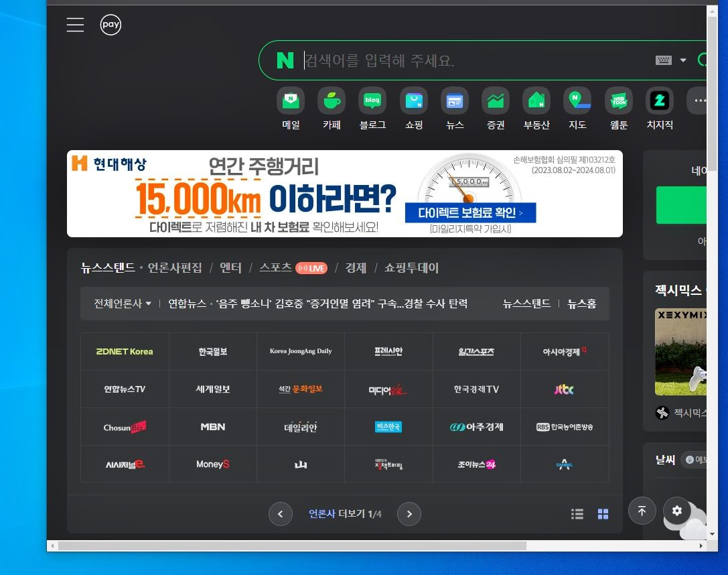The width and height of the screenshot is (728, 575).
Task: Expand the 전체언론사 dropdown
Action: click(123, 304)
